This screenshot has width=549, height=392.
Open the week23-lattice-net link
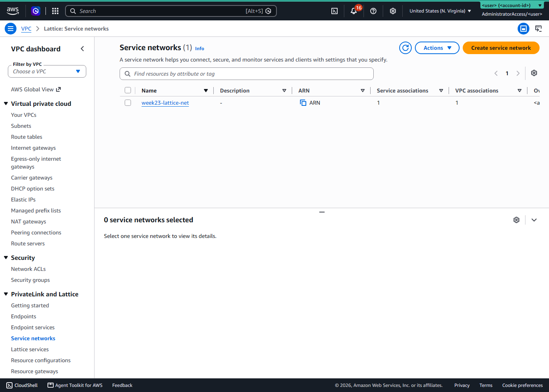pyautogui.click(x=165, y=103)
